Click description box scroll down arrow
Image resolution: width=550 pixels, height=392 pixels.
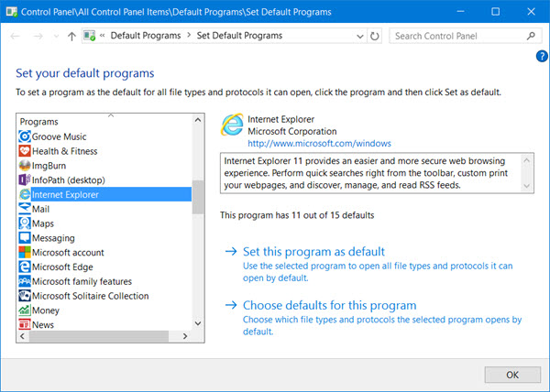pyautogui.click(x=527, y=186)
